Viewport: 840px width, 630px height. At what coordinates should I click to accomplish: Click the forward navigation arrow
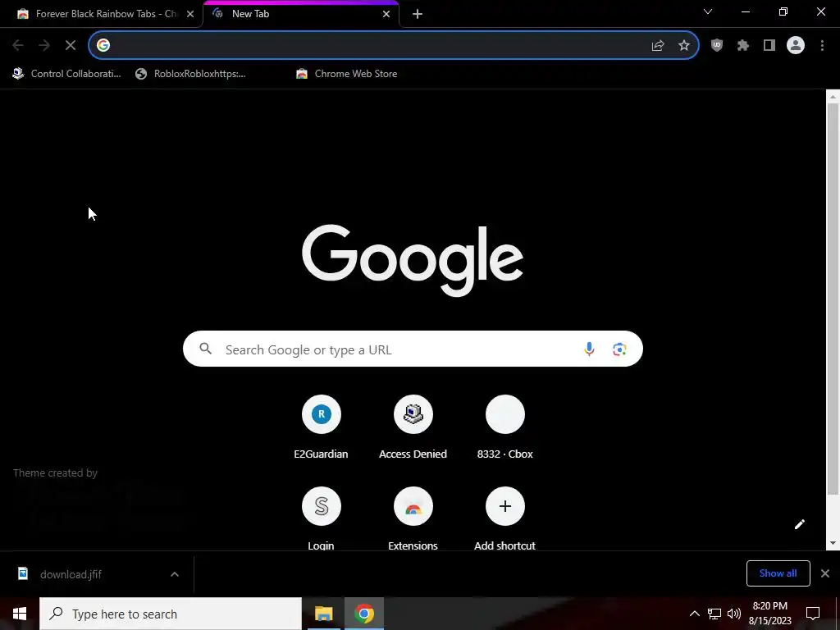click(44, 46)
